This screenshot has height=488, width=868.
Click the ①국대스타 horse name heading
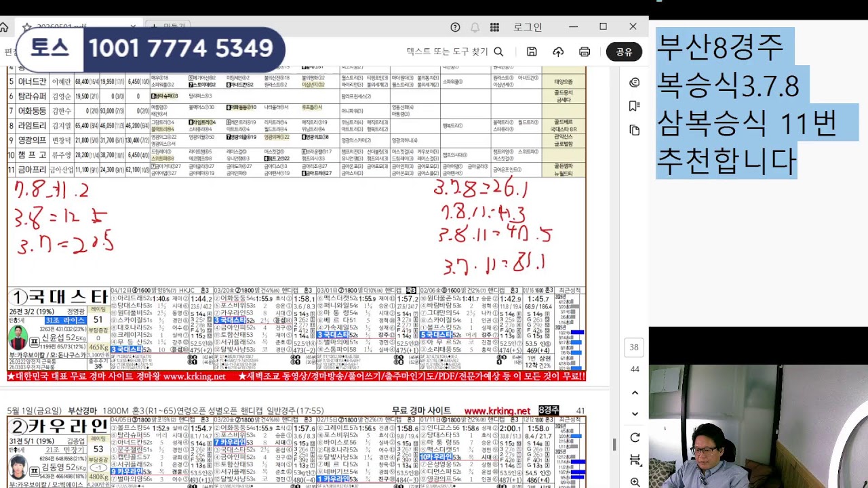(58, 297)
